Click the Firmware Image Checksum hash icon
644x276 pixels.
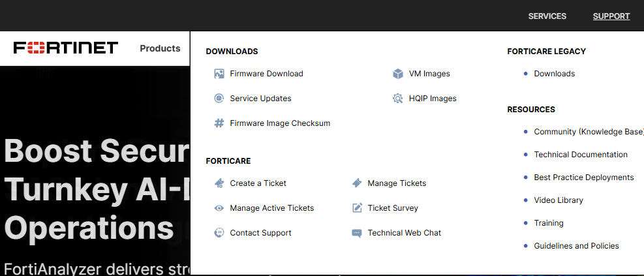point(219,123)
